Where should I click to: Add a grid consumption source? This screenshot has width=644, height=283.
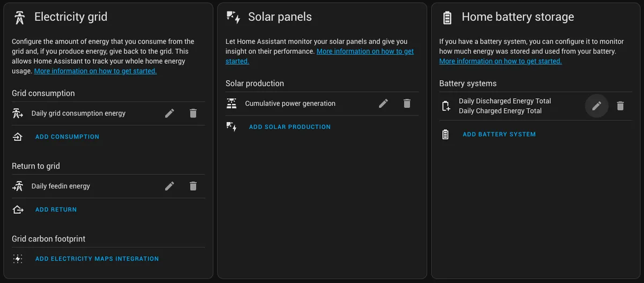67,137
